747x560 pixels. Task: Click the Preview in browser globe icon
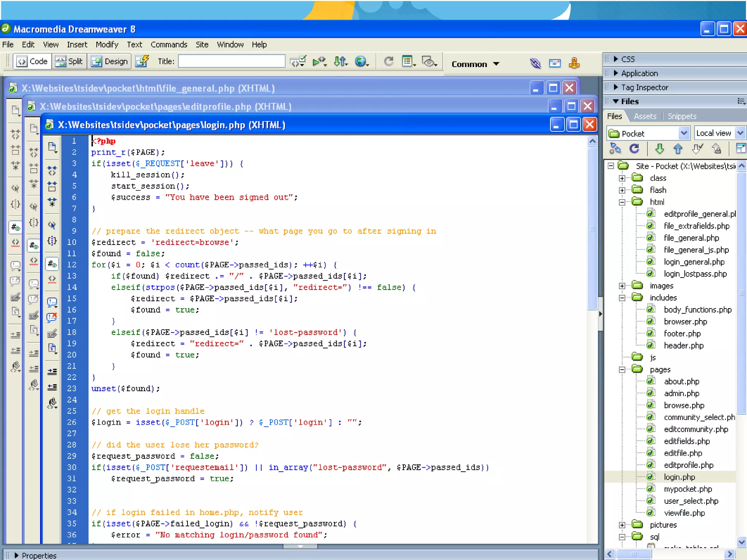coord(360,61)
